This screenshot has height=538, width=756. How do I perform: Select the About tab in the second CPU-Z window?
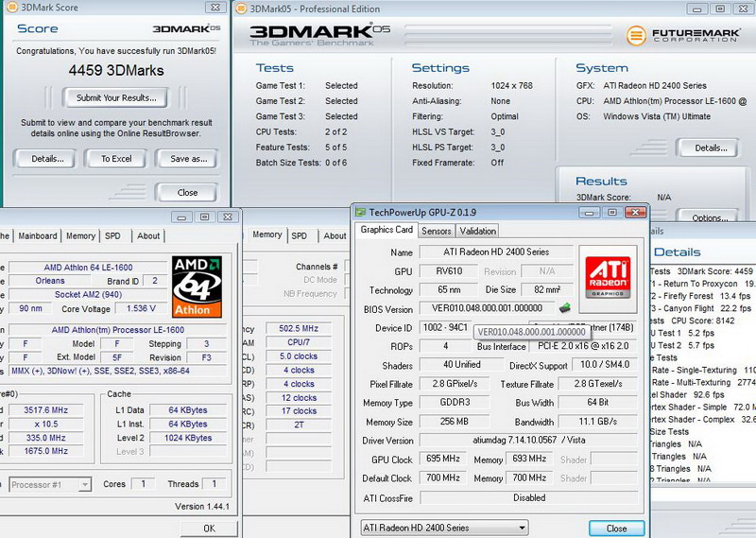coord(335,236)
